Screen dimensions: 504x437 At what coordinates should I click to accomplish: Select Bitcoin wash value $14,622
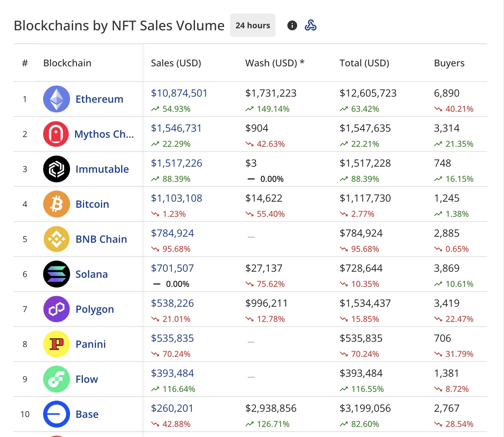tap(264, 198)
